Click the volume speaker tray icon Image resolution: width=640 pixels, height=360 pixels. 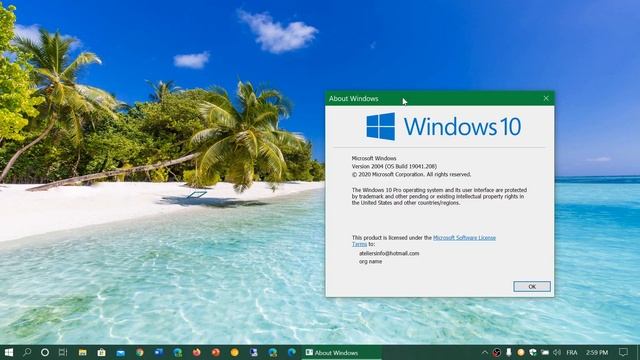[x=557, y=352]
